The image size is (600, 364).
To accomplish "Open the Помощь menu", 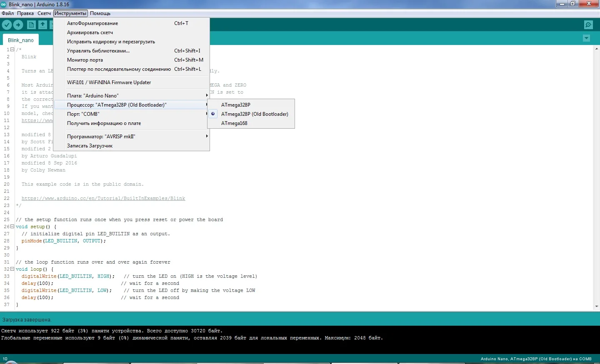I will point(100,13).
